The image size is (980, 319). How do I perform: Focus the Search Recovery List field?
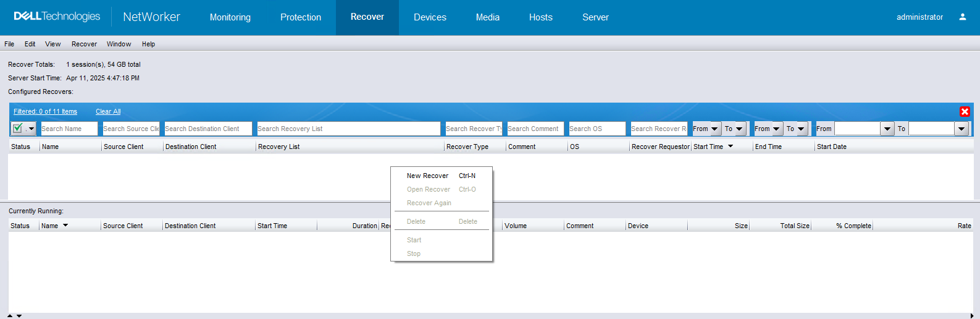(x=348, y=129)
